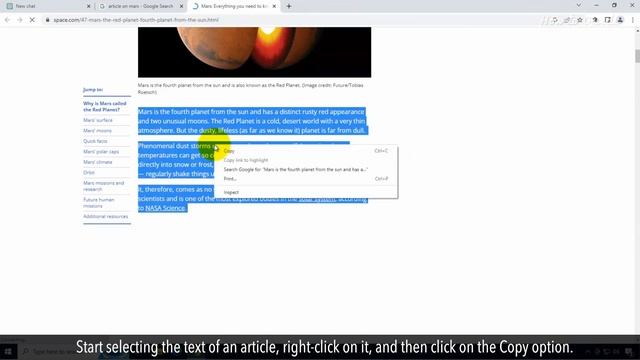Open the solar system link

pyautogui.click(x=317, y=199)
